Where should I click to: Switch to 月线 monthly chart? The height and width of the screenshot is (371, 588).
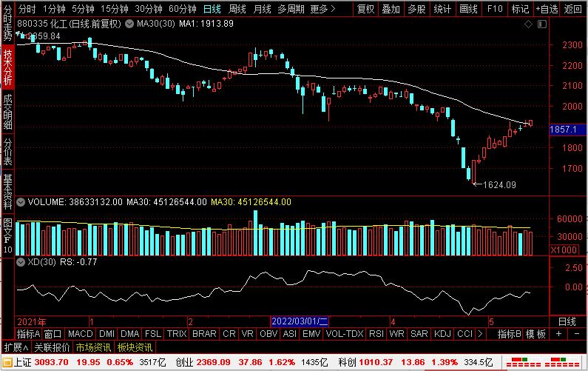click(x=262, y=9)
